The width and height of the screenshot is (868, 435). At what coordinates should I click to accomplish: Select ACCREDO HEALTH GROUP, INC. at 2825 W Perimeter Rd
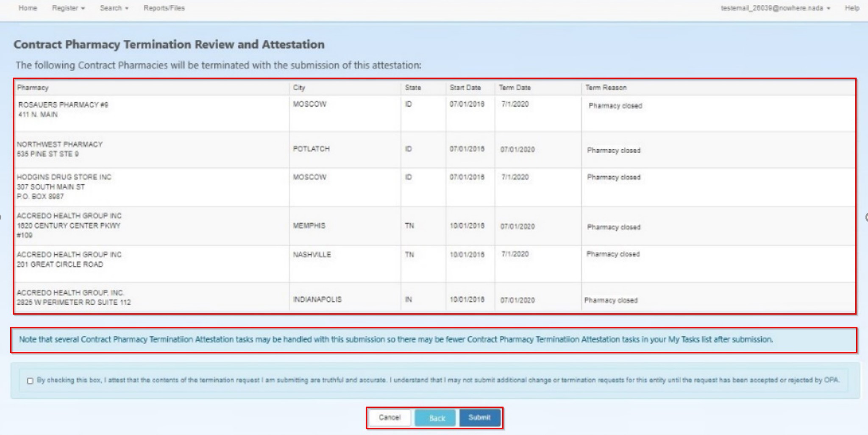coord(70,293)
